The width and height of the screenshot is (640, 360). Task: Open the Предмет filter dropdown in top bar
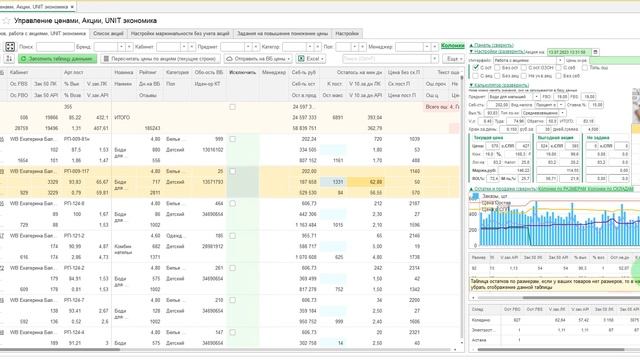pyautogui.click(x=247, y=47)
